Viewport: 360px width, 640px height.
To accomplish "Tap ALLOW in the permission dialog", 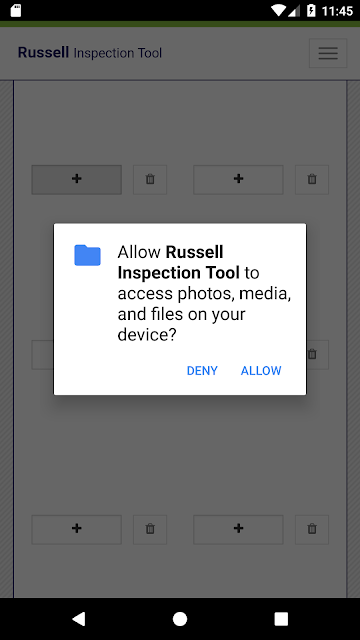I will click(x=261, y=371).
